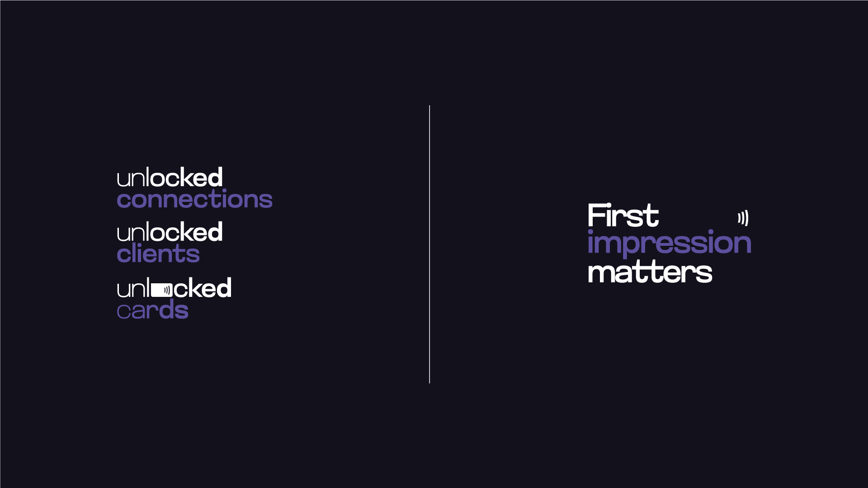Click the final s in connections
868x488 pixels.
[x=265, y=201]
